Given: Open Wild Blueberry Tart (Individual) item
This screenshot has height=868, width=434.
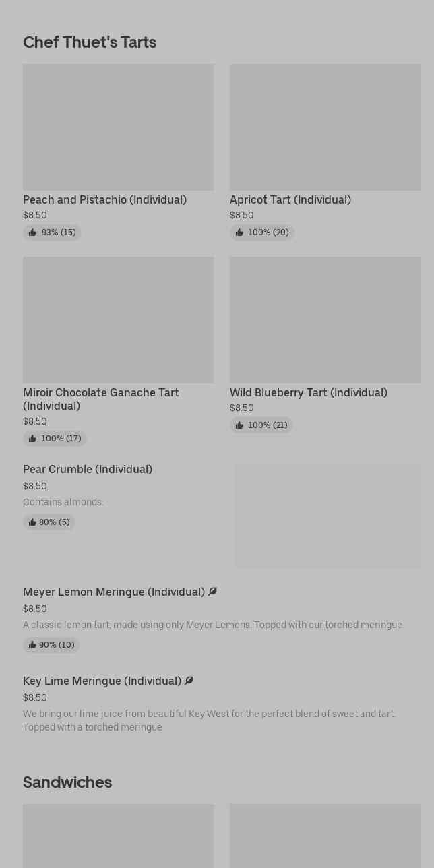Looking at the screenshot, I should coord(309,392).
